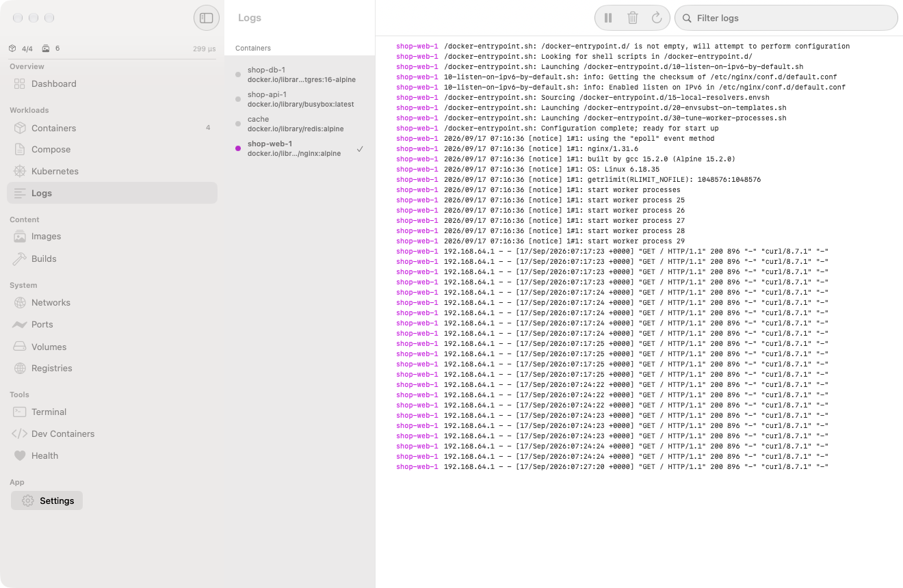Clear logs with the trash icon
Screen dimensions: 903x588
[x=633, y=18]
